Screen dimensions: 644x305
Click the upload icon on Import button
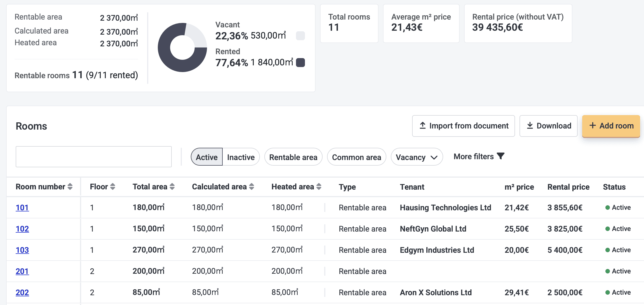[x=422, y=126]
